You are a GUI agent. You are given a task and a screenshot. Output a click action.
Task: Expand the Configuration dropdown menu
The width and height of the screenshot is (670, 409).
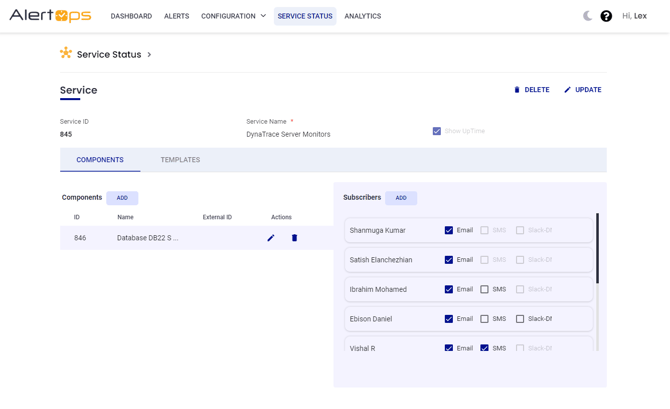point(233,16)
